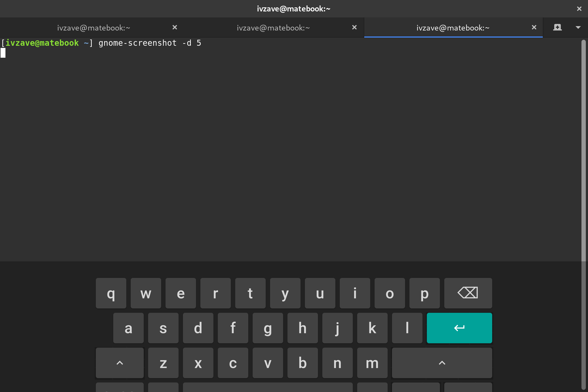Screen dimensions: 588x392
Task: Tap the u key
Action: pyautogui.click(x=320, y=293)
